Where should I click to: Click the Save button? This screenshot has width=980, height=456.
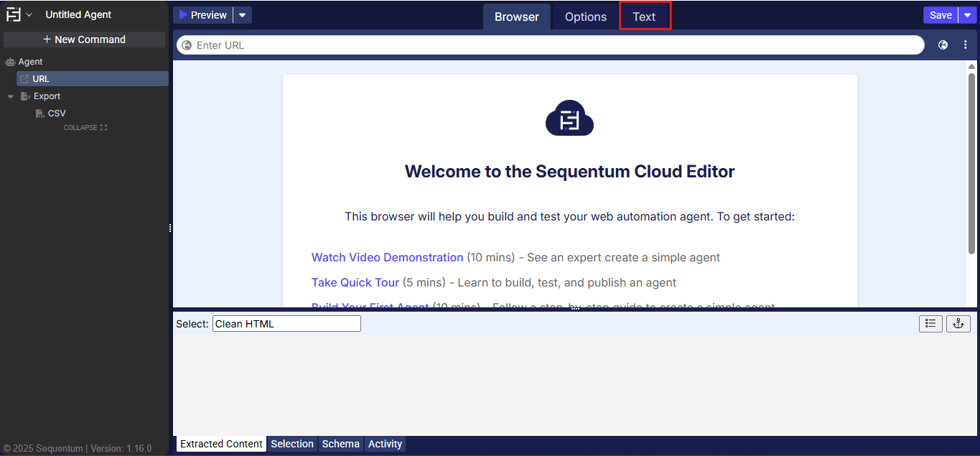[941, 15]
